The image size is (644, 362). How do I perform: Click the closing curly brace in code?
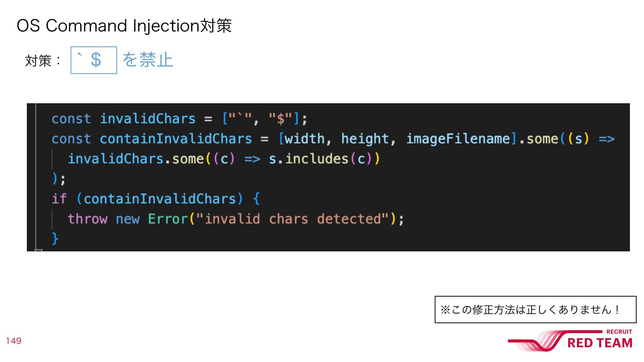[55, 239]
